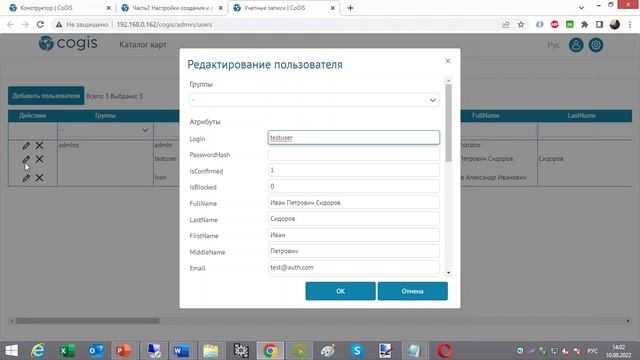
Task: Click the Chrome profile avatar
Action: (615, 24)
